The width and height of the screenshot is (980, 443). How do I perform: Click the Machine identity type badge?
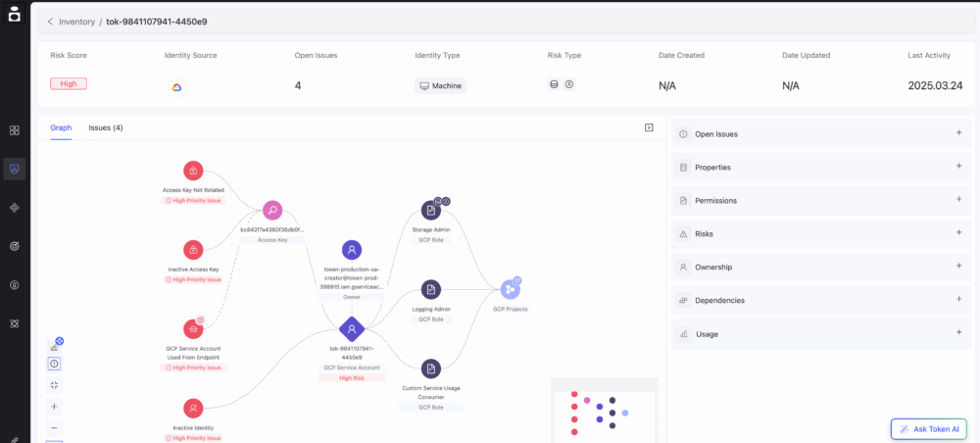coord(440,85)
